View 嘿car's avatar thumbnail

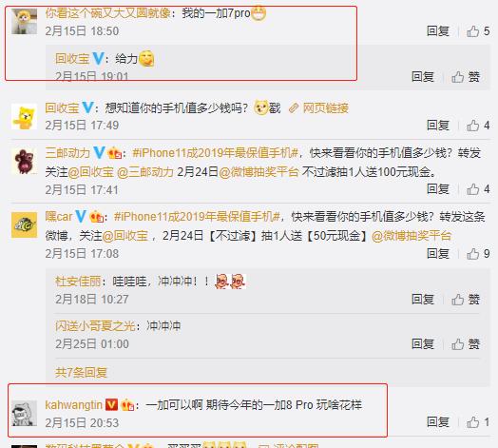coord(24,225)
